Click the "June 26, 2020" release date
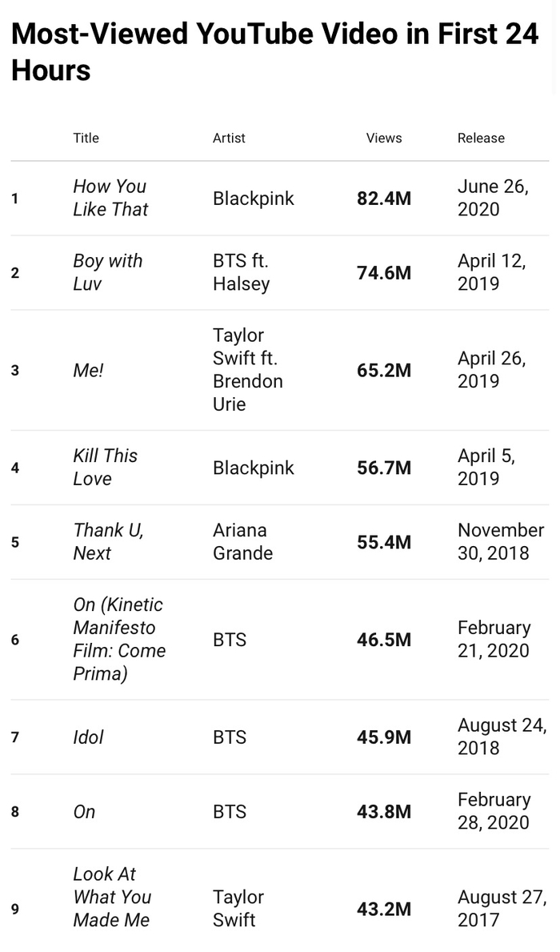 490,198
